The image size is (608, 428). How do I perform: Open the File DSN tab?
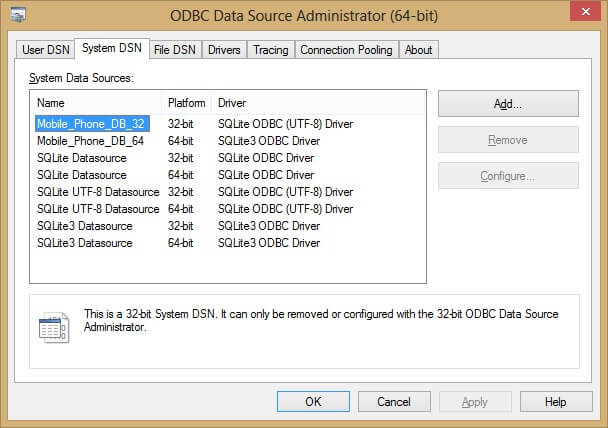(176, 50)
